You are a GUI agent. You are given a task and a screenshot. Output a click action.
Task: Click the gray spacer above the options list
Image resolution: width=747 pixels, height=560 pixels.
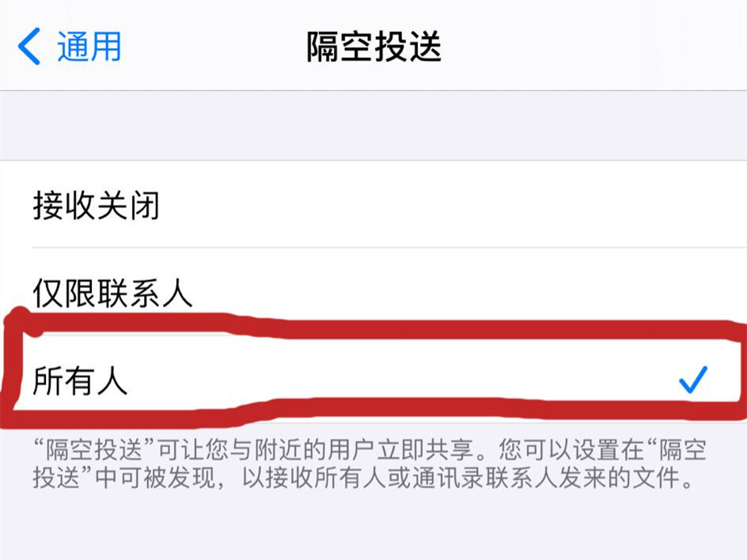[x=373, y=125]
